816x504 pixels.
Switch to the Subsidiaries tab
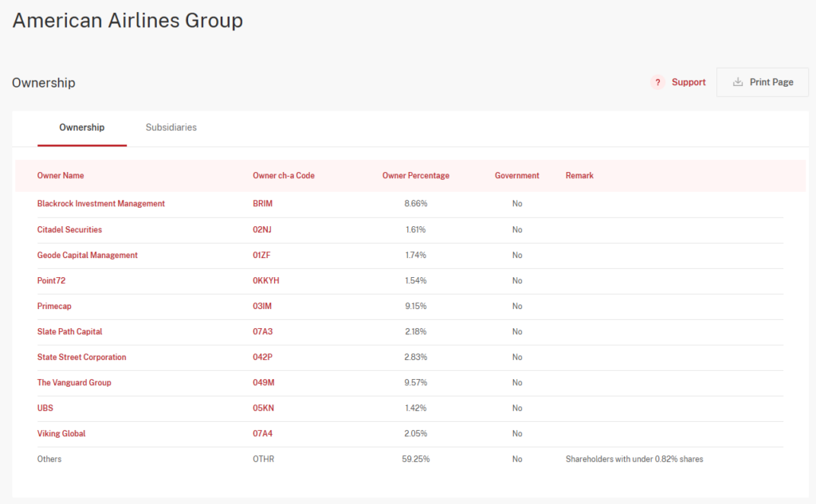pos(171,127)
